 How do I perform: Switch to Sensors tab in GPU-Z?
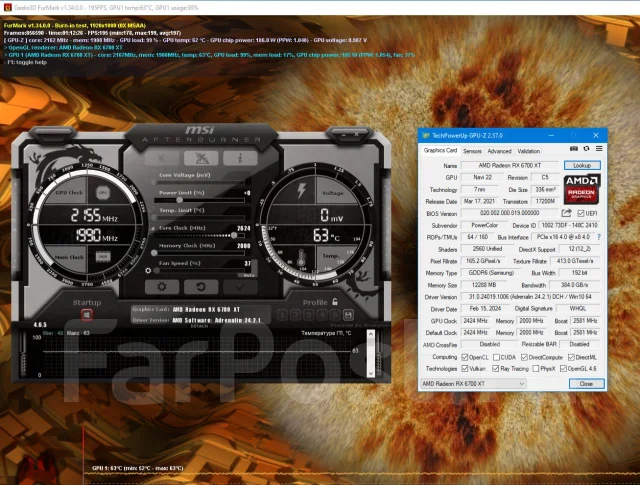[x=472, y=151]
